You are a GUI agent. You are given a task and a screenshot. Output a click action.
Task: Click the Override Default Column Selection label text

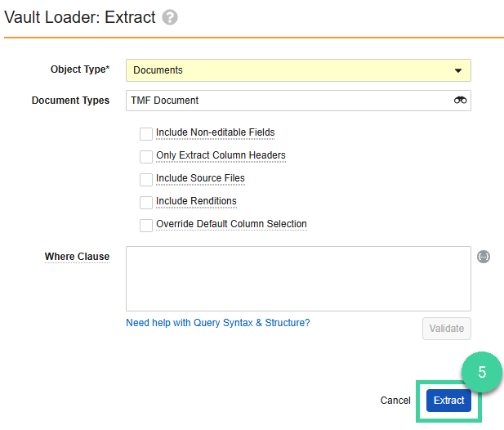click(x=231, y=224)
